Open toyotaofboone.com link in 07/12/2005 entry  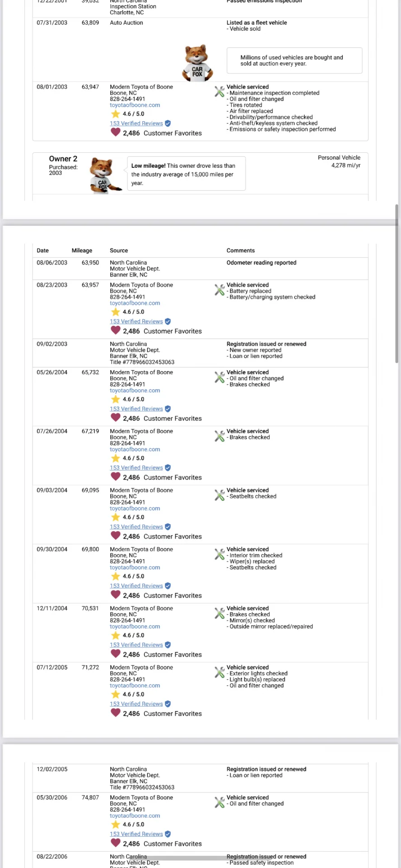[x=135, y=685]
